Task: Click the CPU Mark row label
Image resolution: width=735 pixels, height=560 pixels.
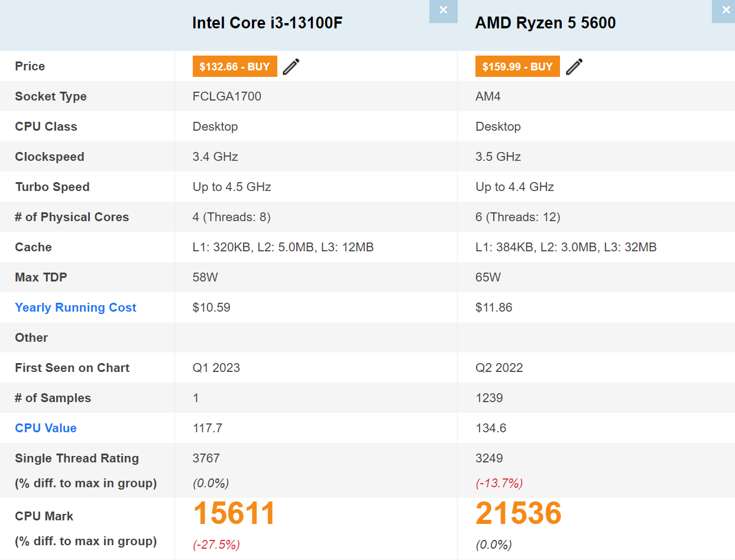Action: pos(44,516)
